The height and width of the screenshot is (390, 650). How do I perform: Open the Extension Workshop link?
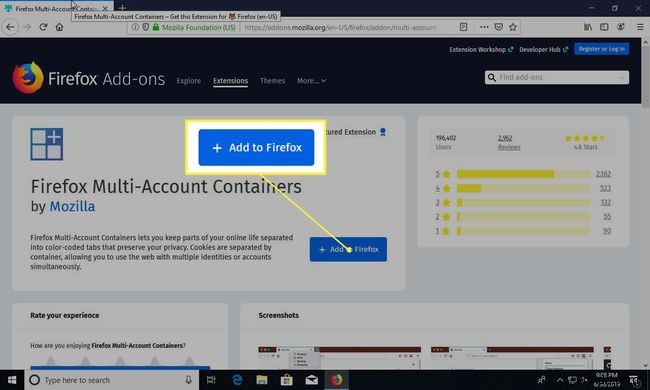(x=481, y=50)
